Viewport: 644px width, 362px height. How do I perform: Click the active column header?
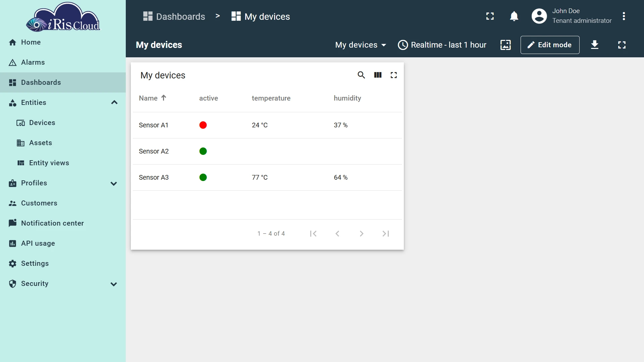click(208, 98)
